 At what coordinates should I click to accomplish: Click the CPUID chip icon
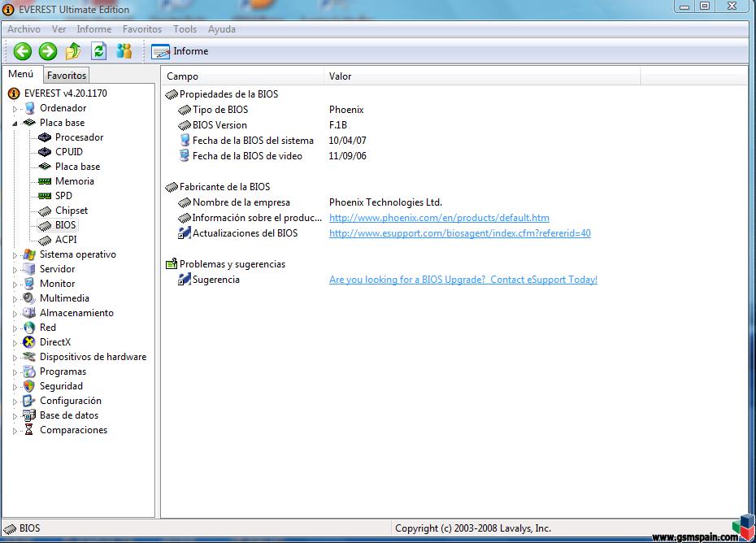(x=45, y=152)
